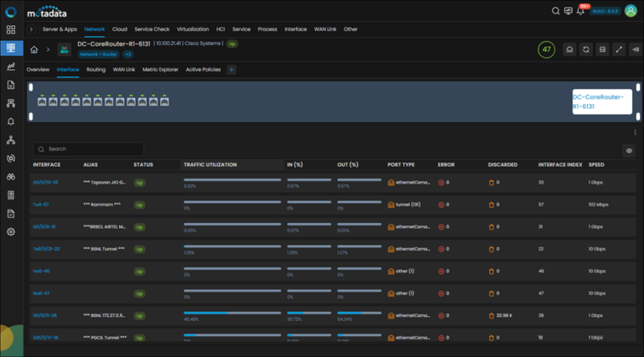Click the first port icon in router panel

tap(42, 101)
